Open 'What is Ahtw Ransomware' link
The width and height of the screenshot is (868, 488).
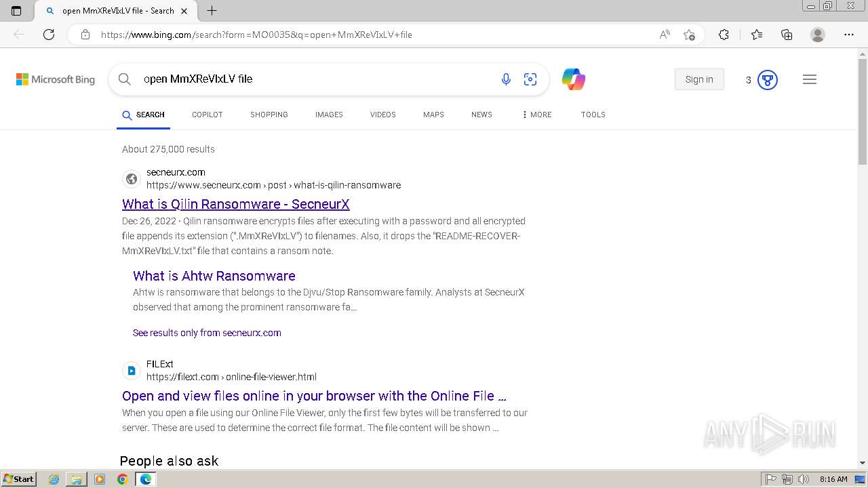pos(214,276)
